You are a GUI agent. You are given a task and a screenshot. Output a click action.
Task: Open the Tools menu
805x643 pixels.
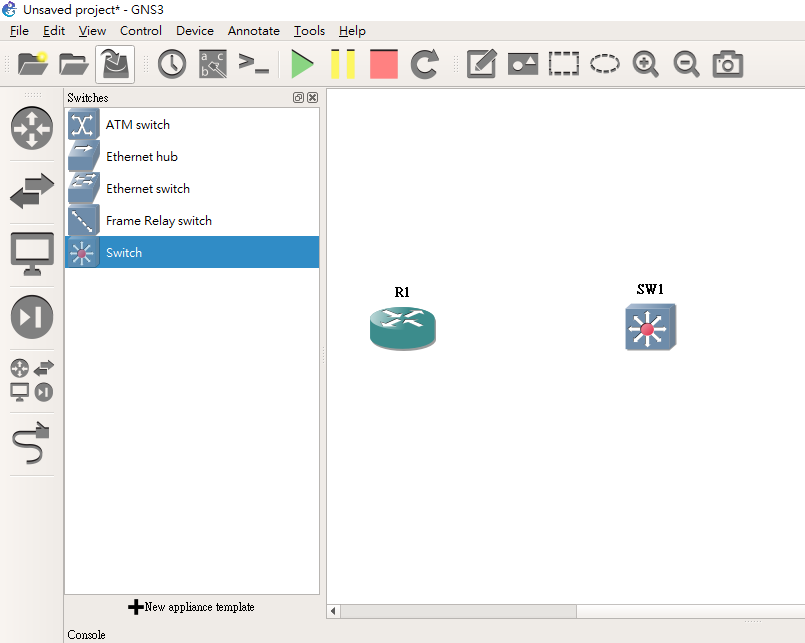[x=309, y=31]
